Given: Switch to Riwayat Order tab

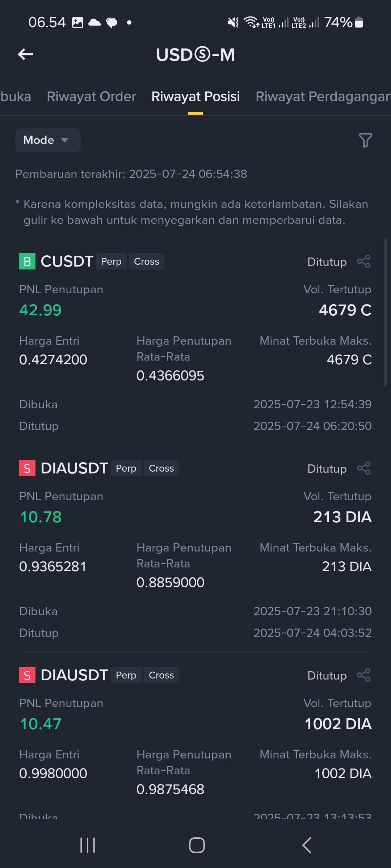Looking at the screenshot, I should pos(91,97).
